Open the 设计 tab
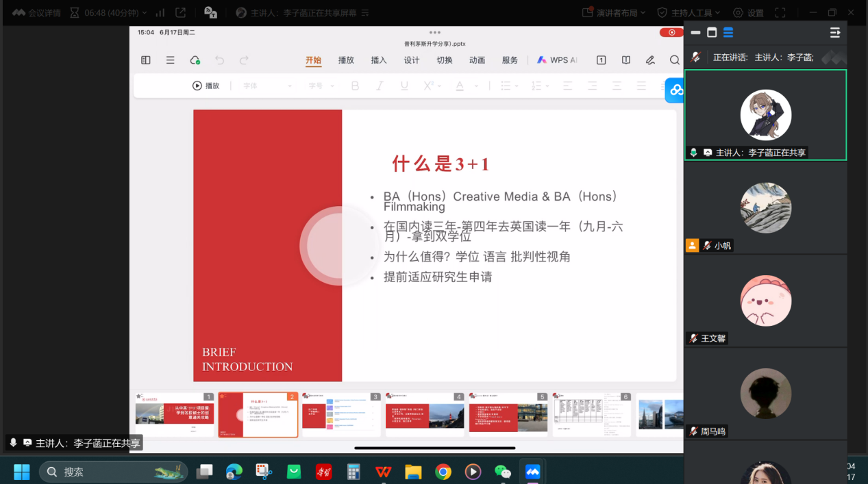Image resolution: width=868 pixels, height=484 pixels. tap(412, 60)
